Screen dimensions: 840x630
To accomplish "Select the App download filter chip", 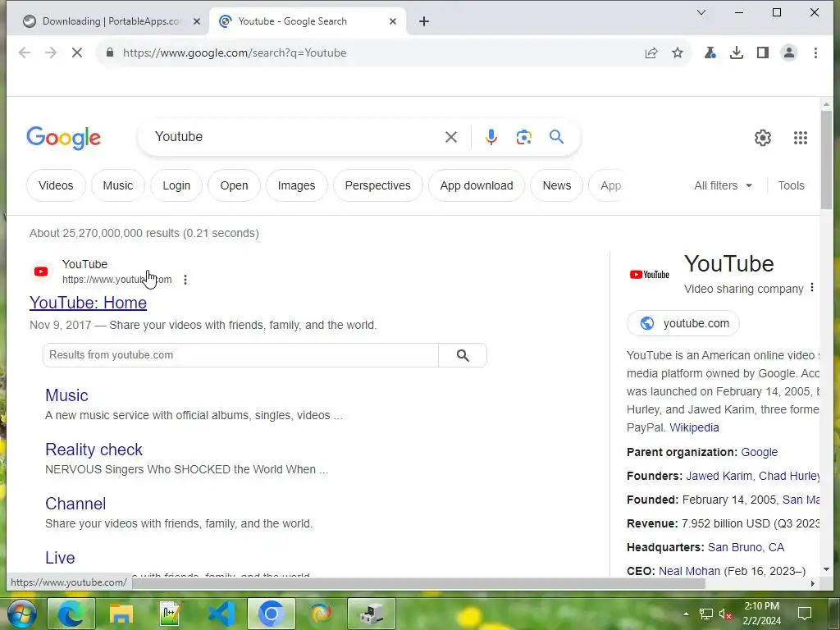I will 477,185.
